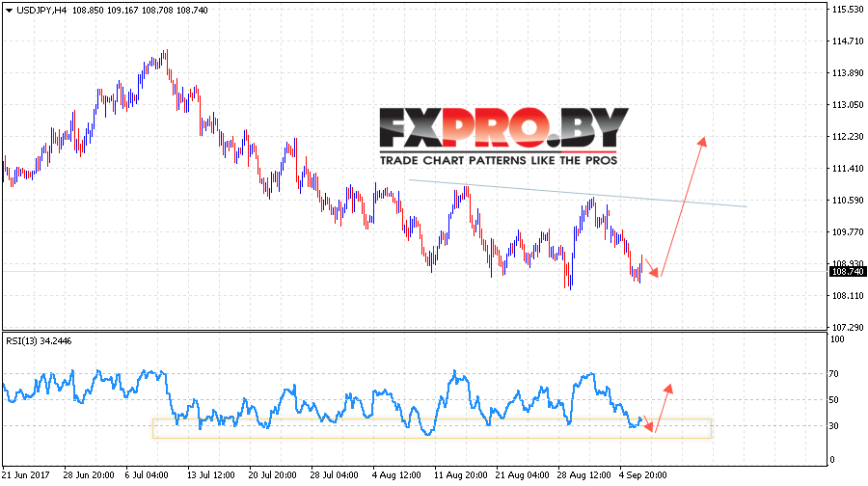Screen dimensions: 868x486
Task: Click the 4 Sep 20:00 time label
Action: click(x=642, y=475)
